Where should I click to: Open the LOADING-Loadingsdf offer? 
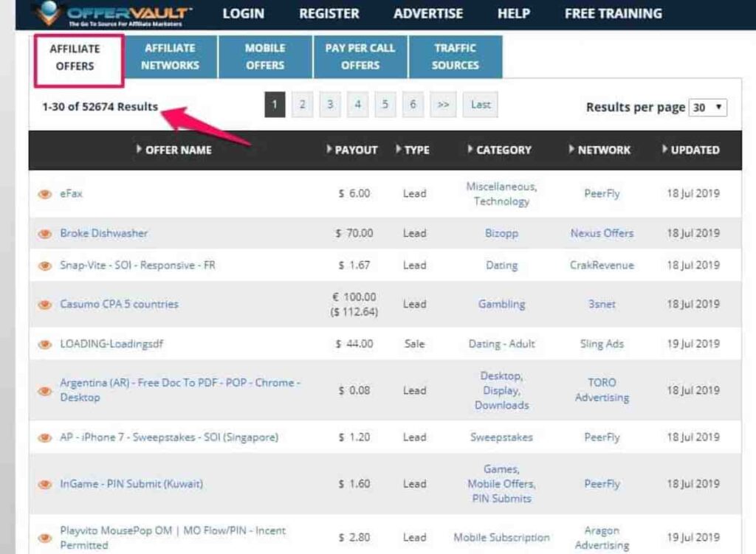point(111,344)
